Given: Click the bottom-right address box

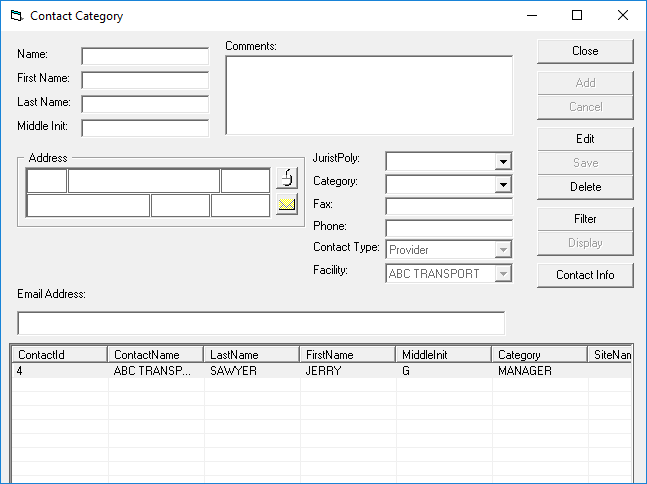Looking at the screenshot, I should pos(241,205).
